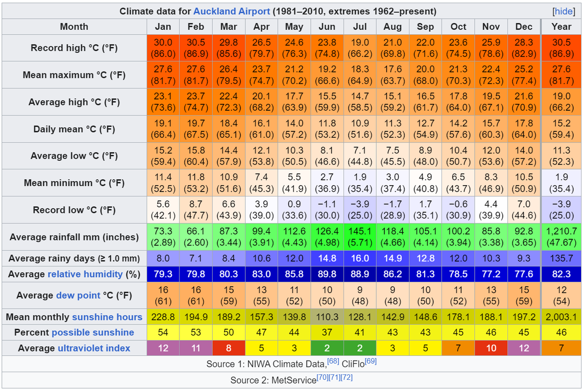Select the Nov column header
585x392 pixels.
pos(491,26)
